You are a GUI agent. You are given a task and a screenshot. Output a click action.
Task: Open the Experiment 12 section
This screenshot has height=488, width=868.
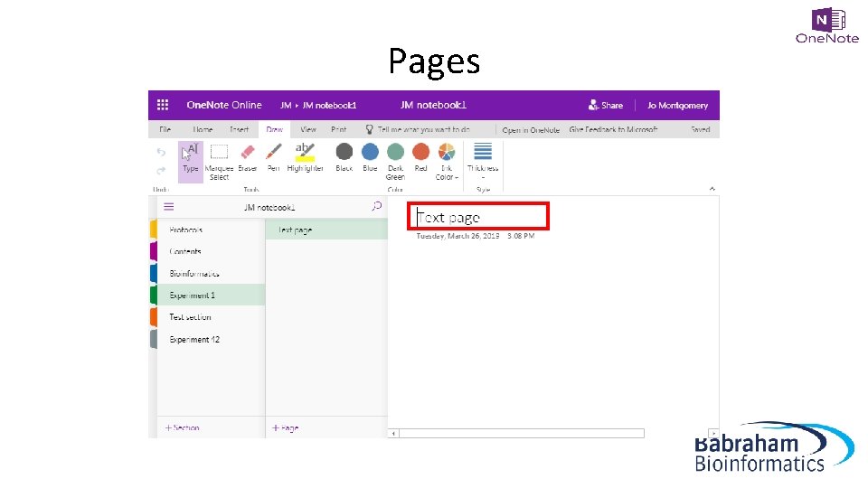coord(211,339)
